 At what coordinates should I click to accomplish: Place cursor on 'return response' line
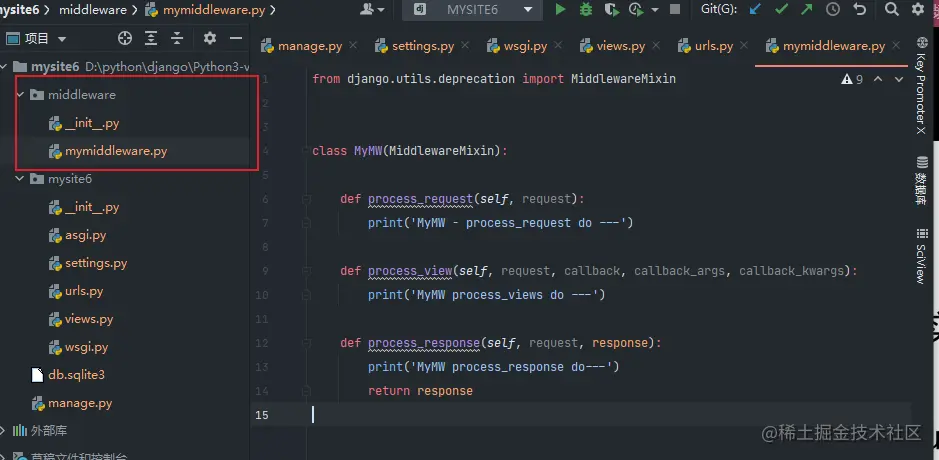(420, 391)
